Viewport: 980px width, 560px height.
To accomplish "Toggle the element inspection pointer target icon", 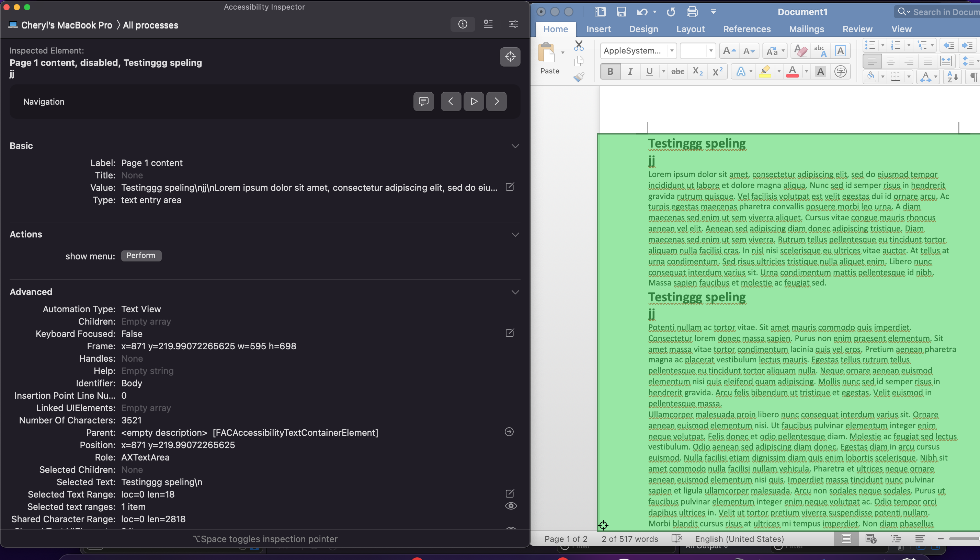I will click(510, 57).
